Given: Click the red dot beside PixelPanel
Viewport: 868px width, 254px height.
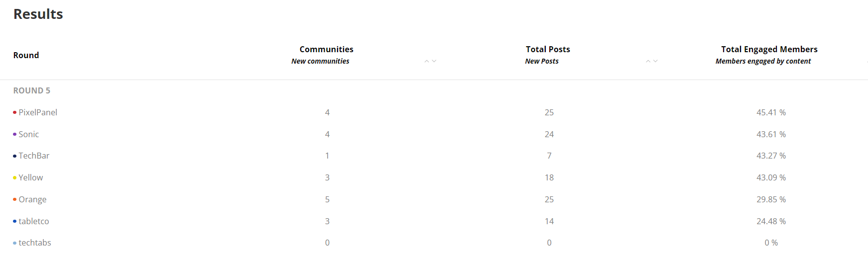Looking at the screenshot, I should click(14, 112).
